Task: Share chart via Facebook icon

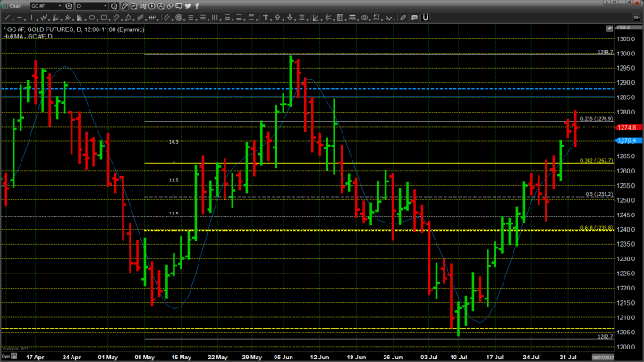Action: [197, 5]
